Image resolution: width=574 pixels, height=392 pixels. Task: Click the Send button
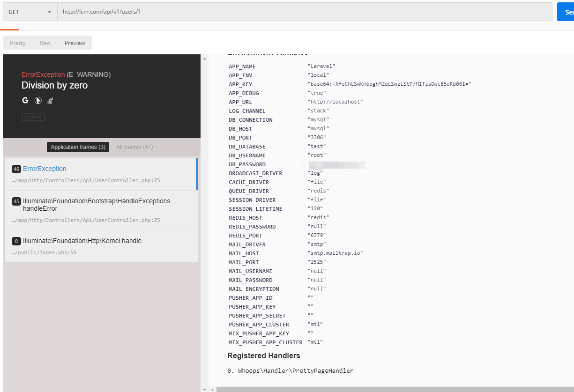click(x=566, y=12)
